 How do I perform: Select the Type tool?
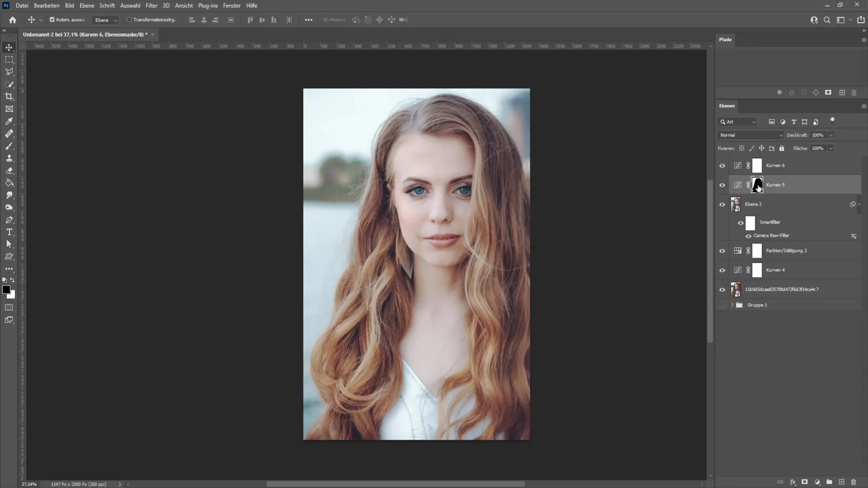(x=9, y=232)
